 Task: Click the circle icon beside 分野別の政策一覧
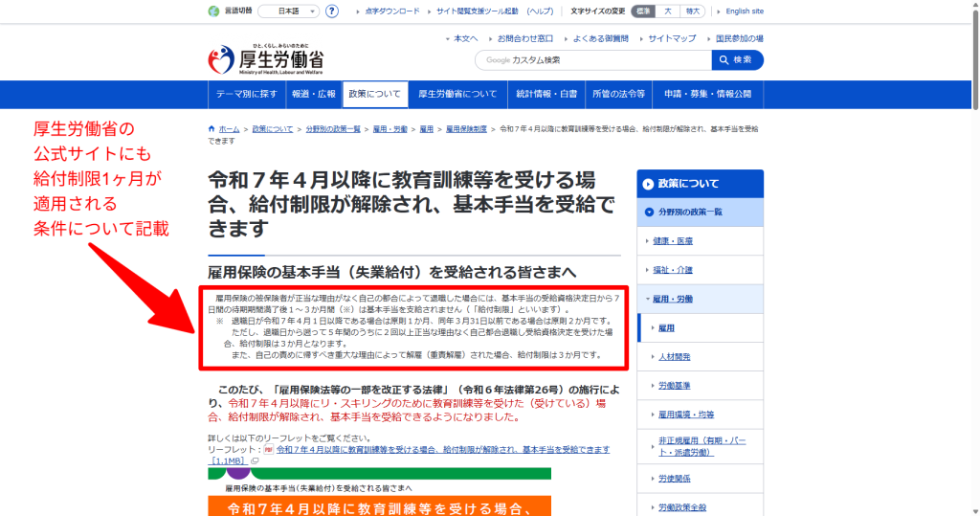[649, 212]
